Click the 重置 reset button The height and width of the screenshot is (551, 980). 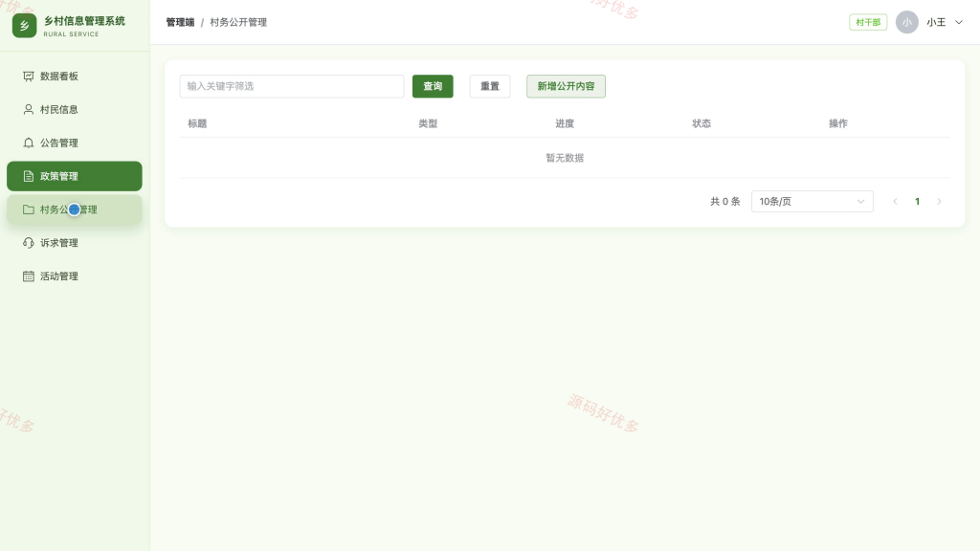490,86
